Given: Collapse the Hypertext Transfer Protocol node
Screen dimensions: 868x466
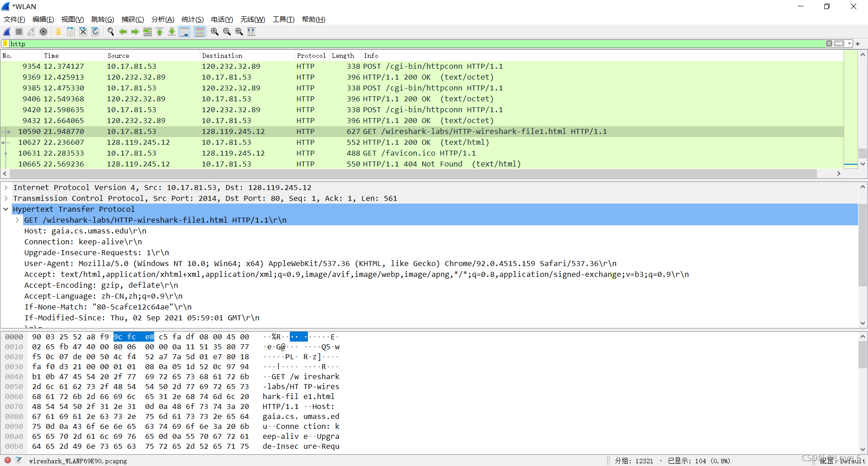Looking at the screenshot, I should tap(5, 209).
